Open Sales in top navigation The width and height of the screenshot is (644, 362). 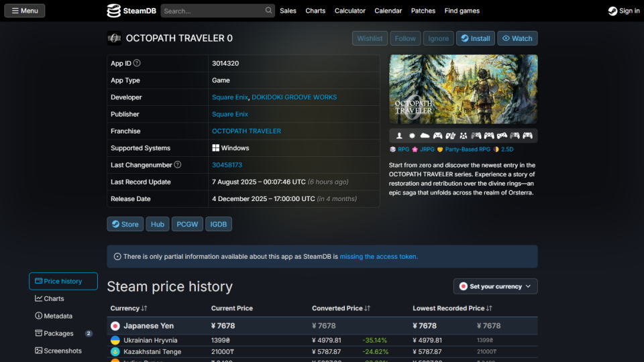tap(288, 11)
